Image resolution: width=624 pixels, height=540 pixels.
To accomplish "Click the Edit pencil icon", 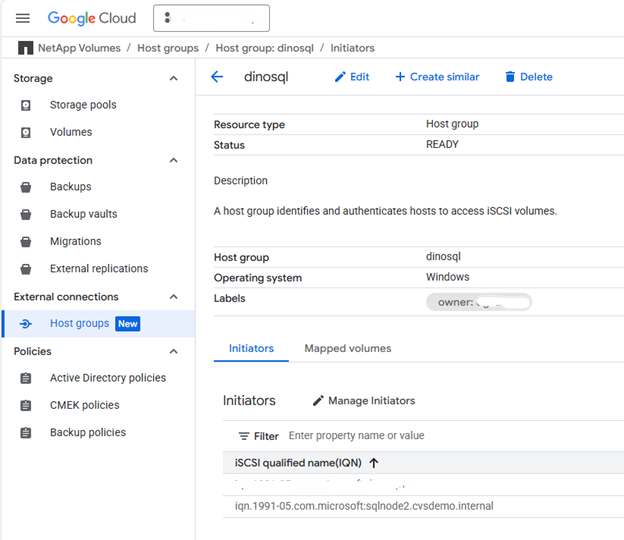I will (340, 77).
